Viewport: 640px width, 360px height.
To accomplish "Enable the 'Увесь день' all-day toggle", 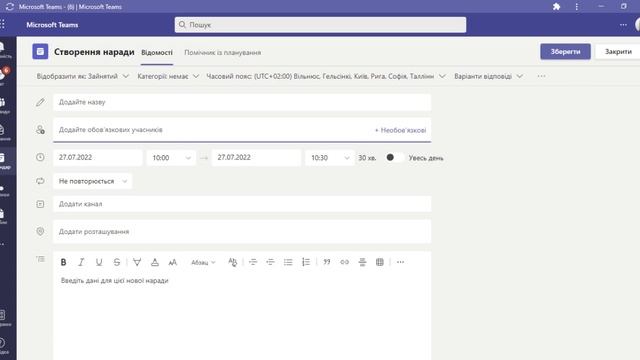I will (x=394, y=158).
